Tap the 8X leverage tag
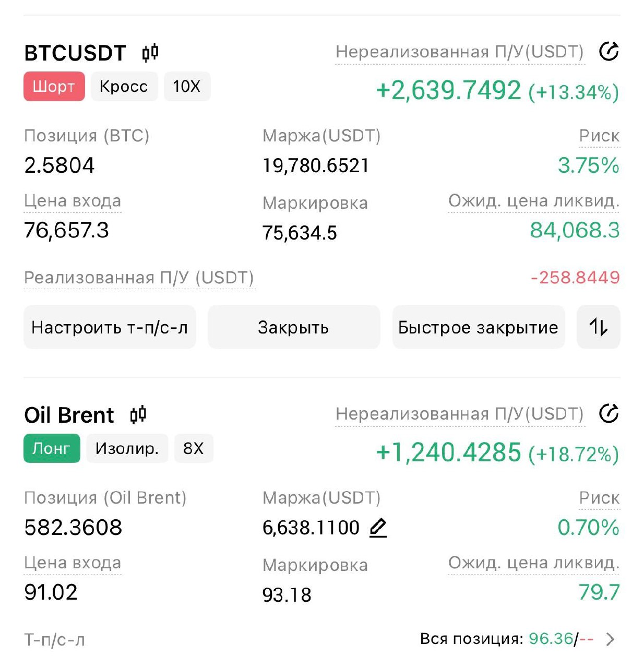 (x=193, y=448)
